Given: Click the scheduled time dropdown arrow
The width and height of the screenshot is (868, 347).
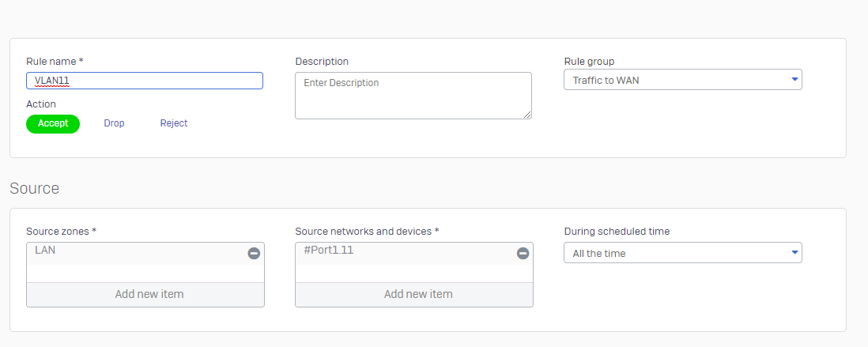Looking at the screenshot, I should pyautogui.click(x=795, y=252).
